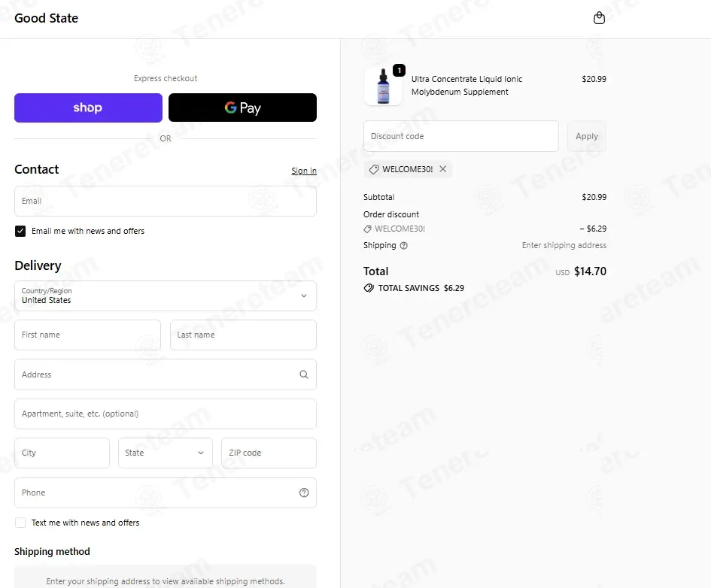Click the Express checkout label

point(166,78)
